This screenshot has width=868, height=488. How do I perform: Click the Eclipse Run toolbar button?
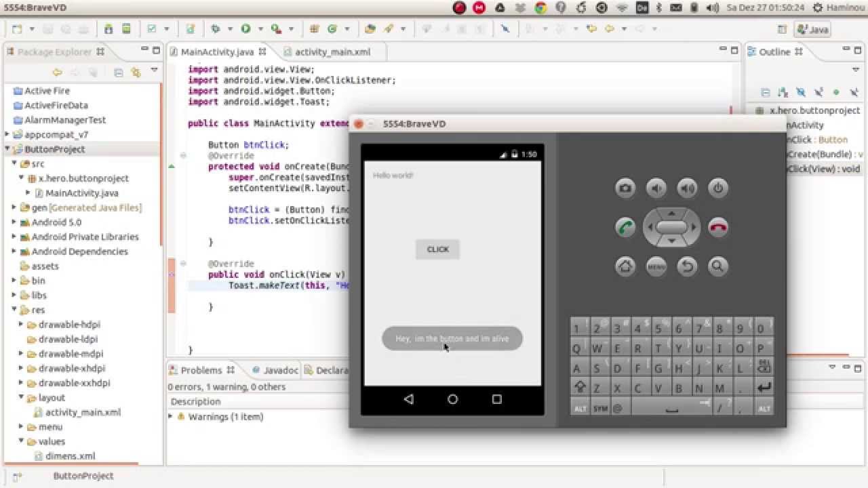pyautogui.click(x=245, y=29)
